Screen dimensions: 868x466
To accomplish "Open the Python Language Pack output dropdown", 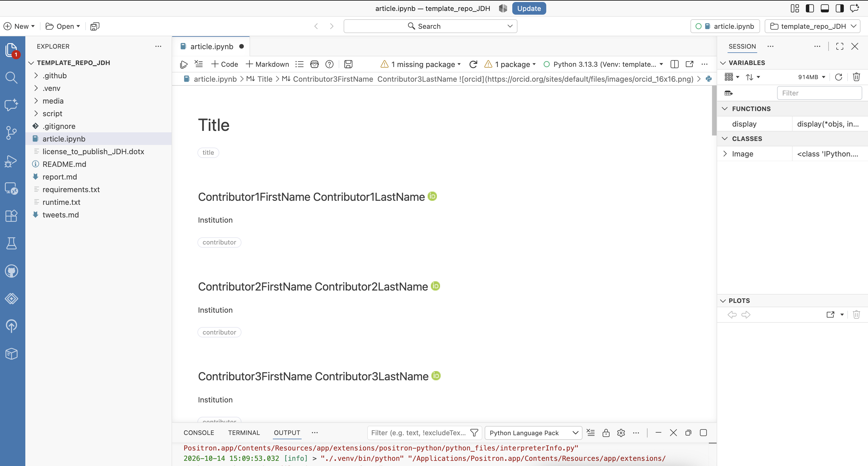I will [x=533, y=433].
